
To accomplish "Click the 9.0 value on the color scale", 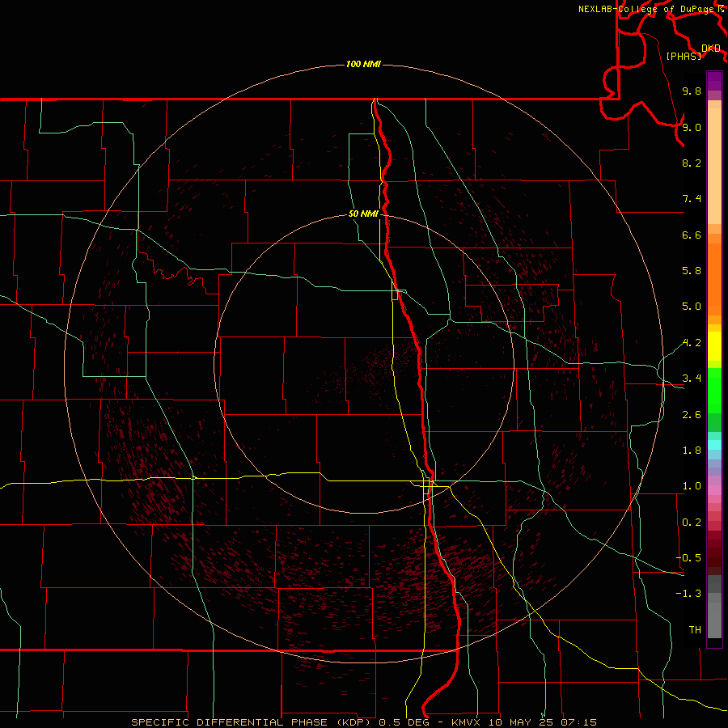I will pos(692,127).
